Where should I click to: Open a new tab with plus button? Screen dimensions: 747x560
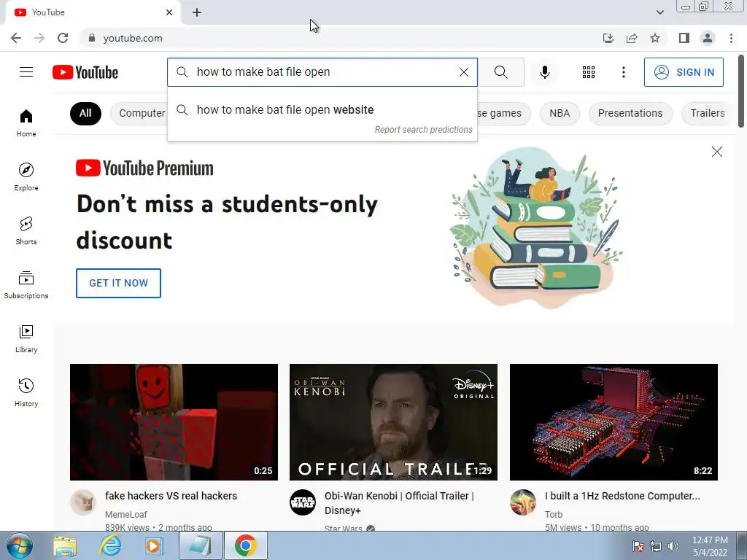tap(197, 12)
